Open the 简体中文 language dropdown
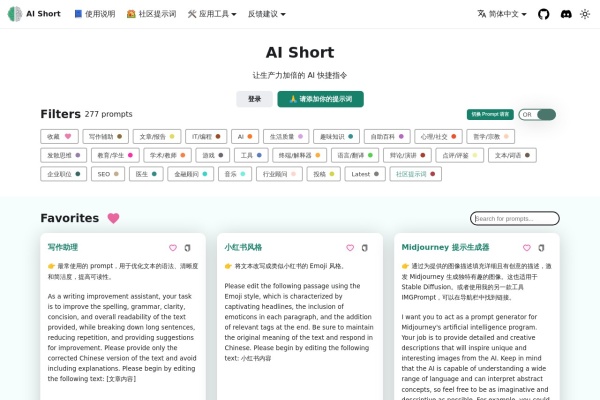Screen dimensions: 600x400 502,14
